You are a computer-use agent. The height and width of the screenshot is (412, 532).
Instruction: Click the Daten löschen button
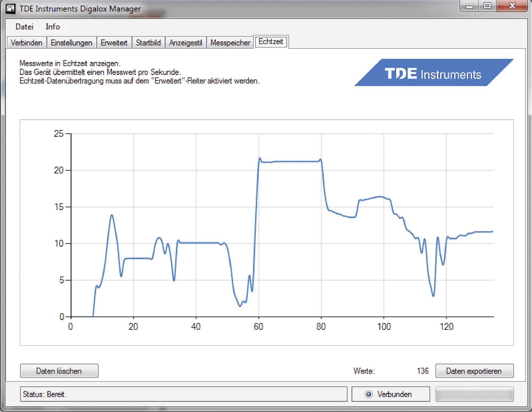pos(59,370)
